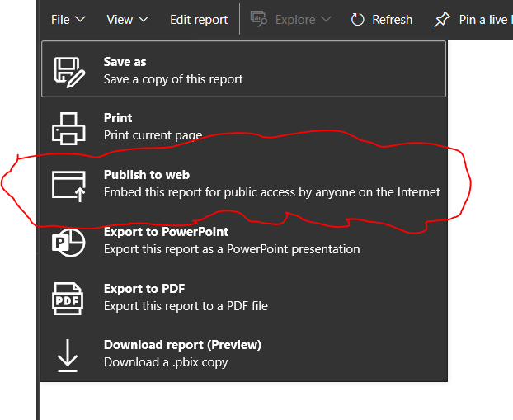The image size is (513, 420).
Task: Click the Refresh circular arrow icon
Action: pyautogui.click(x=358, y=20)
